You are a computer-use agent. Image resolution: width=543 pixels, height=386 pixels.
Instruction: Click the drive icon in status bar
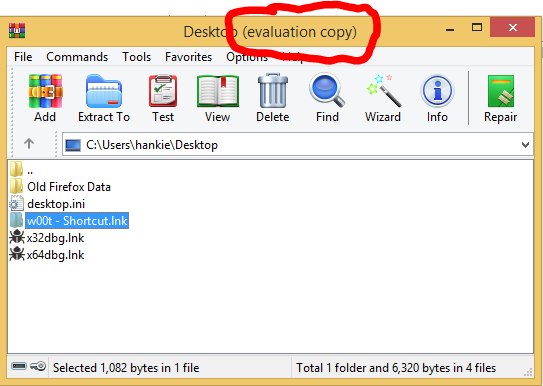coord(19,366)
